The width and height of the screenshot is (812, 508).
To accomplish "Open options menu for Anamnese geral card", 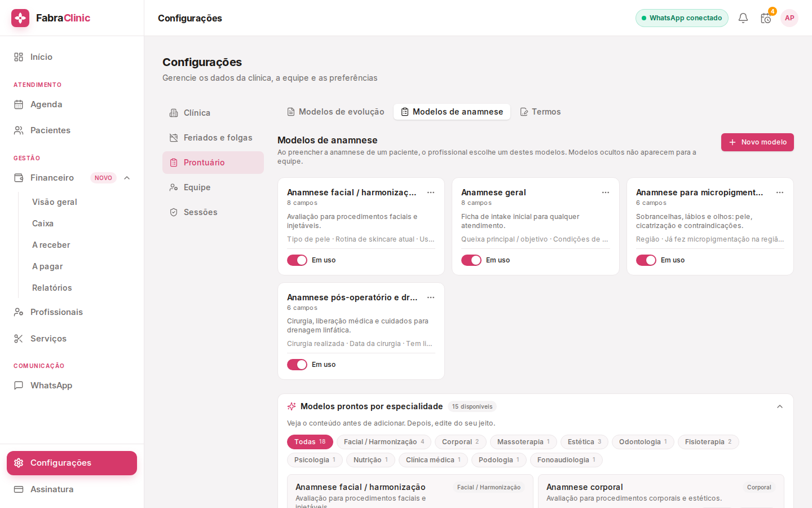I will click(606, 192).
